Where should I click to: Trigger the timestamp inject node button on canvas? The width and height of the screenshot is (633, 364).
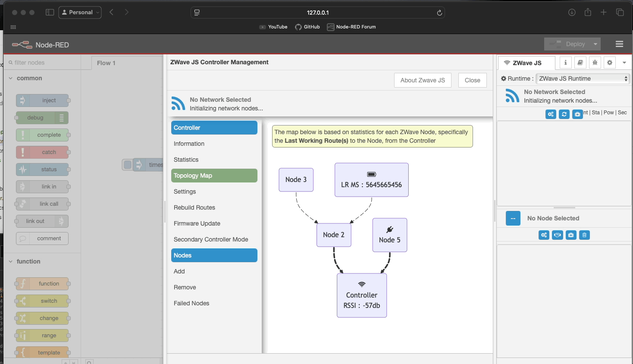click(x=128, y=165)
